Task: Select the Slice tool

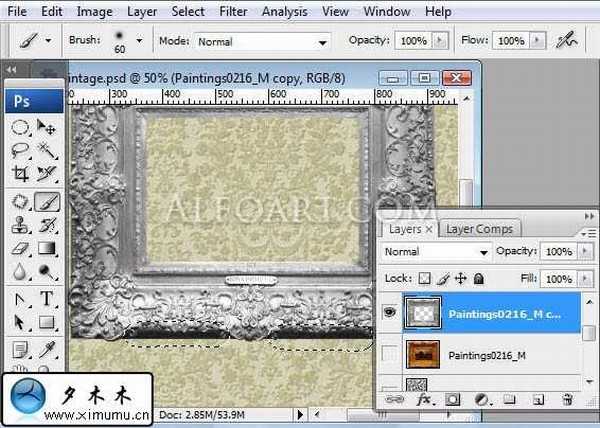Action: coord(46,173)
